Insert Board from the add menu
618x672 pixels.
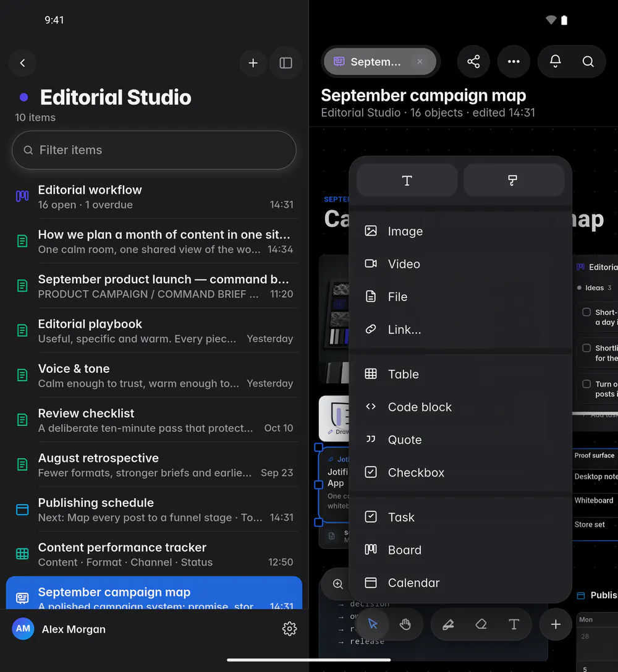coord(460,550)
